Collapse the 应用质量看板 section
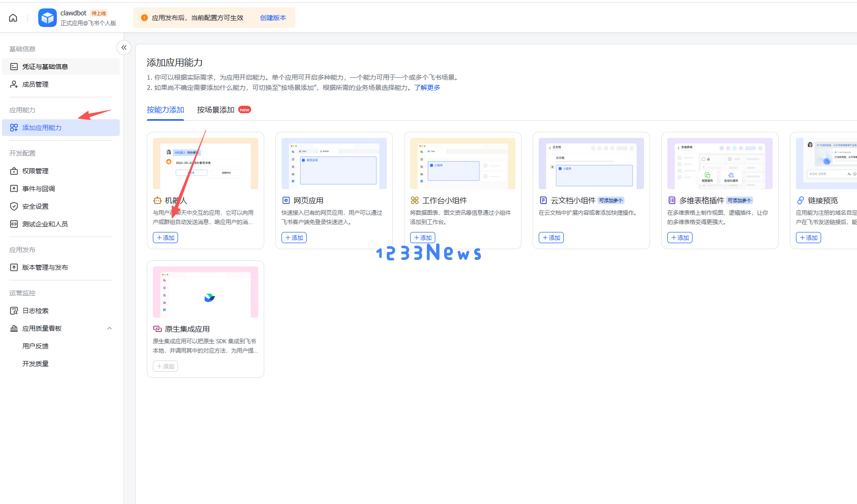Viewport: 857px width, 504px height. (x=110, y=328)
